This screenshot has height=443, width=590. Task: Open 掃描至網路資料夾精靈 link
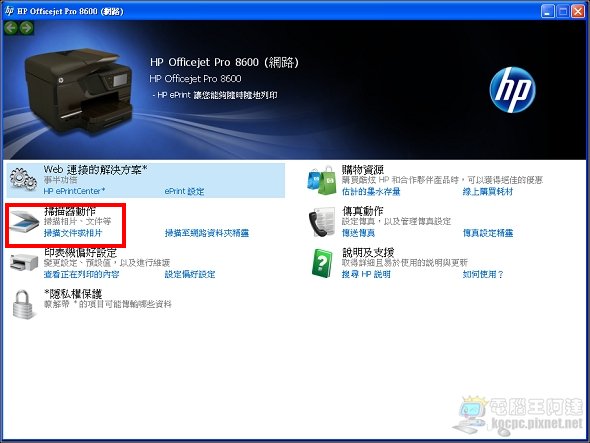pos(207,233)
